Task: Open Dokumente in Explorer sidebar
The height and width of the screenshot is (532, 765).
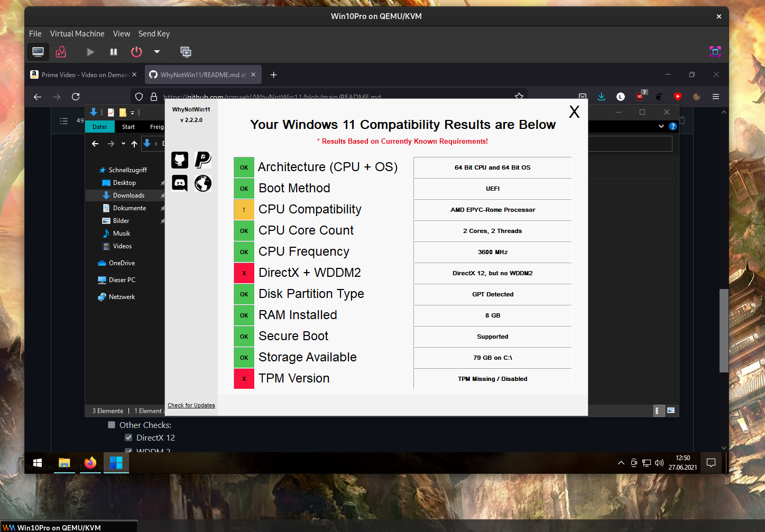Action: (130, 208)
